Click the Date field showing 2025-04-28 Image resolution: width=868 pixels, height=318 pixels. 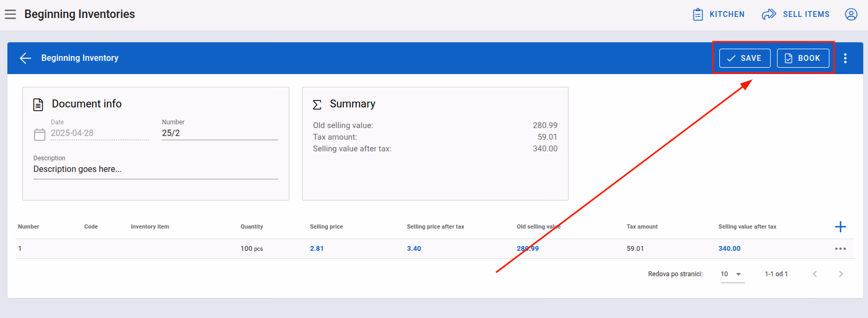tap(100, 133)
